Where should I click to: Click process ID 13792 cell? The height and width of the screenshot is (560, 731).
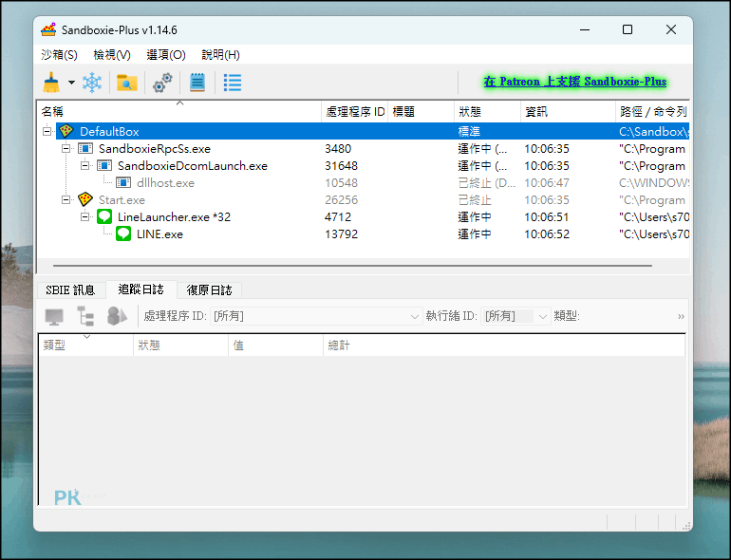[x=341, y=234]
